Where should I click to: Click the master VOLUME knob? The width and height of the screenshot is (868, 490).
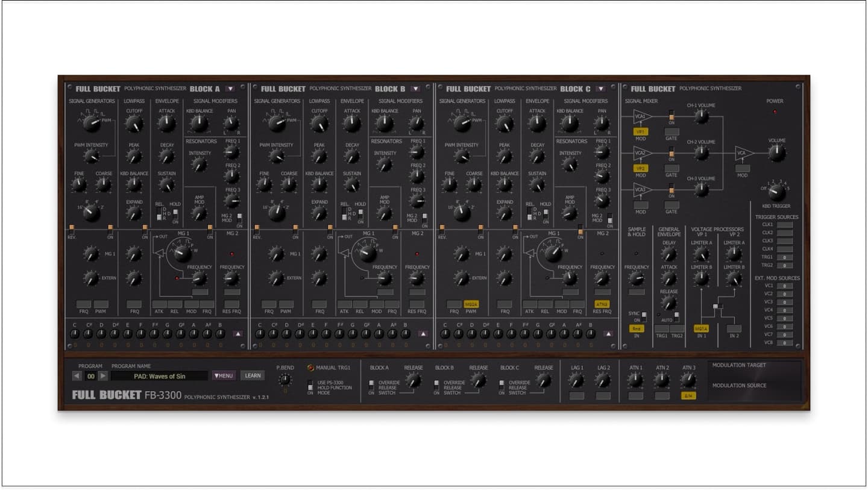coord(777,154)
